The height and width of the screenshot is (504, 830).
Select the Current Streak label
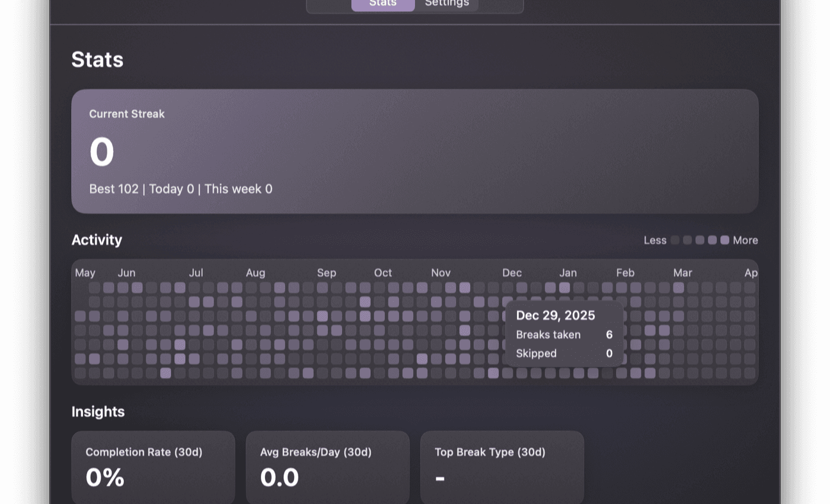point(127,114)
